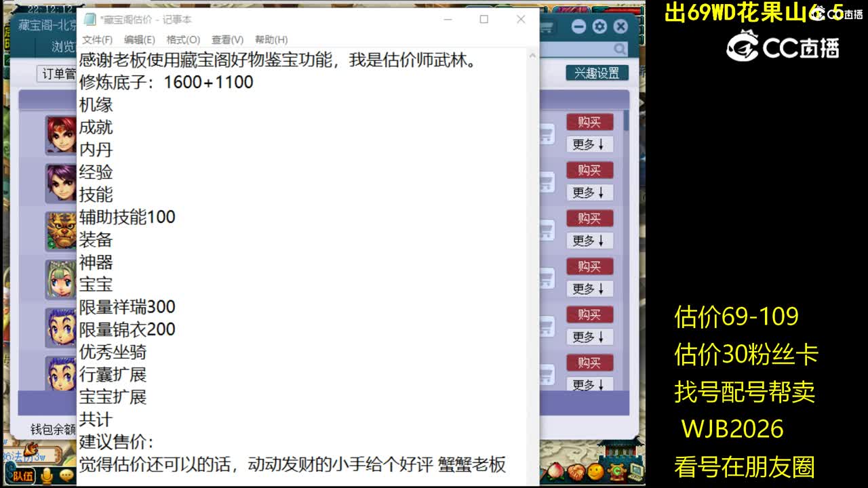
Task: Open the 订单管理 tab in 藏宝阁
Action: tap(58, 73)
